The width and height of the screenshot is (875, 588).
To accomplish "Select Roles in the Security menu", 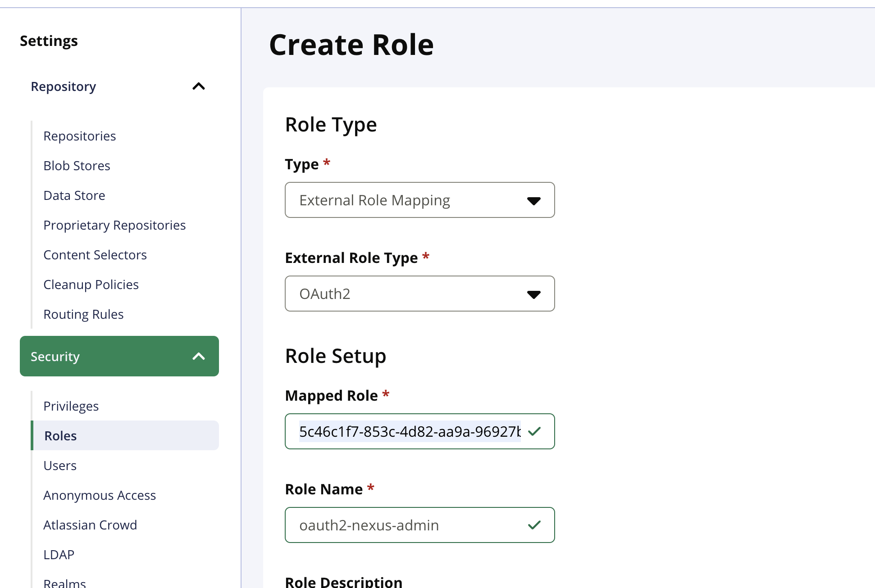I will [x=60, y=435].
